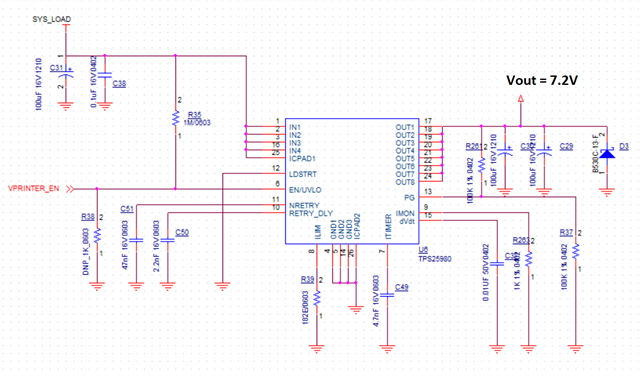Click the ground symbol on the LDSTRT wire
The image size is (640, 376).
tap(222, 286)
